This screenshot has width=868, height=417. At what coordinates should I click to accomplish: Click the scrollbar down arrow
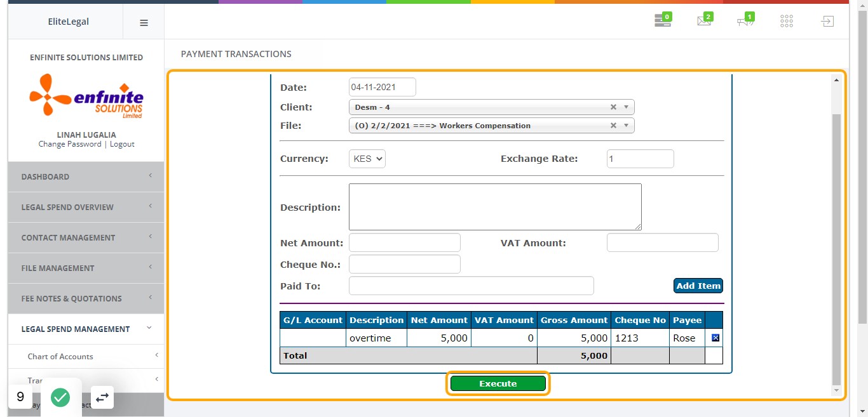click(836, 390)
